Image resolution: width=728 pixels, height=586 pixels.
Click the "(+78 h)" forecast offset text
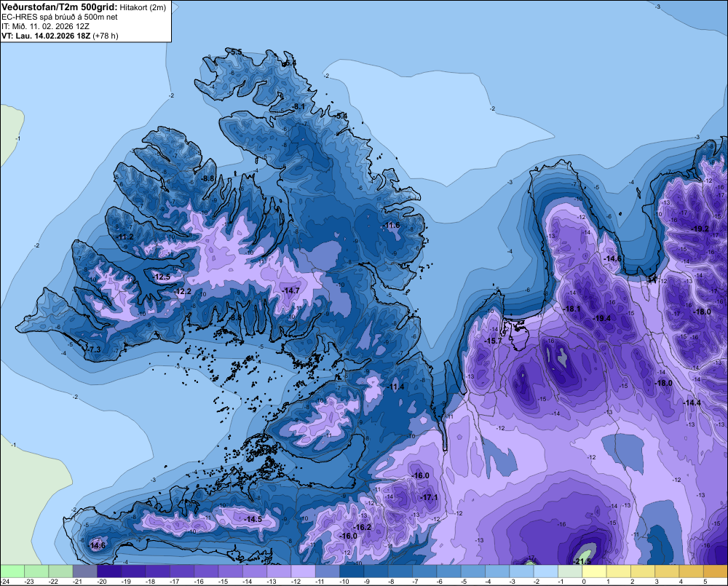tap(106, 36)
